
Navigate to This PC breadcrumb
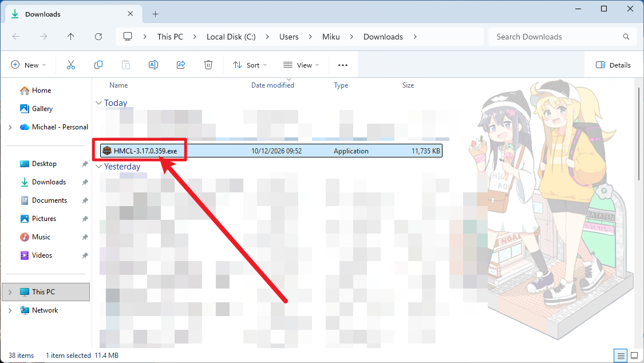(x=170, y=37)
